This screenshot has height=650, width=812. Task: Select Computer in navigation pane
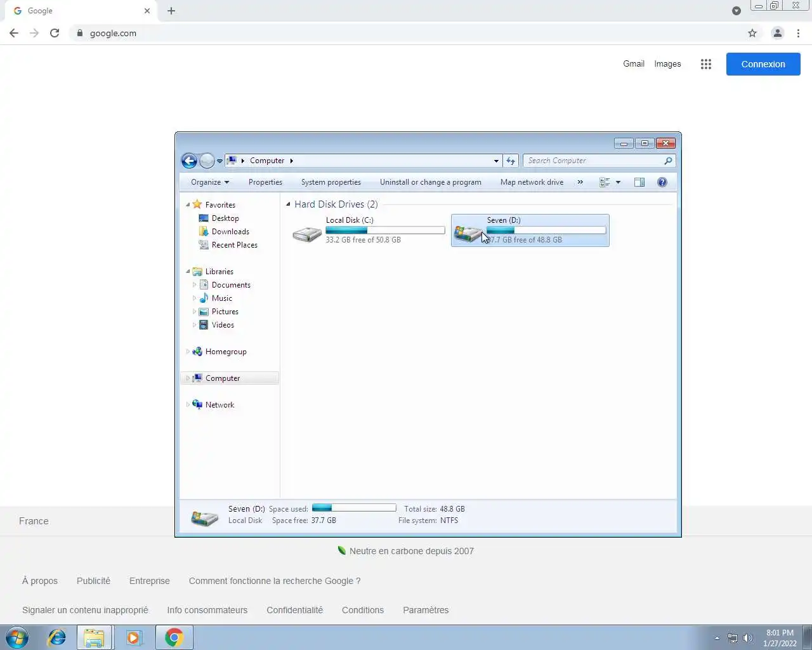pos(222,378)
